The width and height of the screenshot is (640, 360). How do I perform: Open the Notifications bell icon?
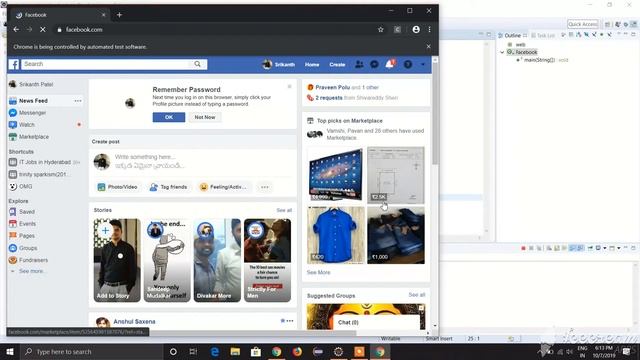(x=390, y=64)
